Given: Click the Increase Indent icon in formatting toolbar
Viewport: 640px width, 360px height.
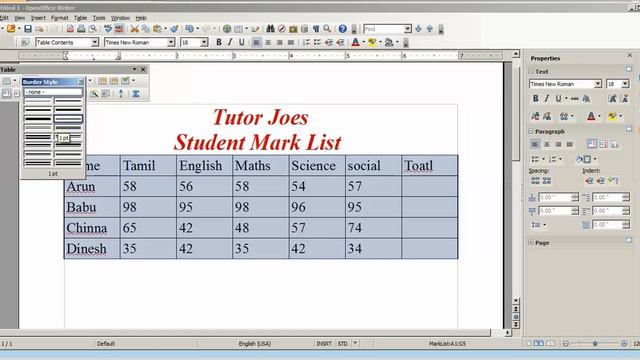Looking at the screenshot, I should 340,42.
